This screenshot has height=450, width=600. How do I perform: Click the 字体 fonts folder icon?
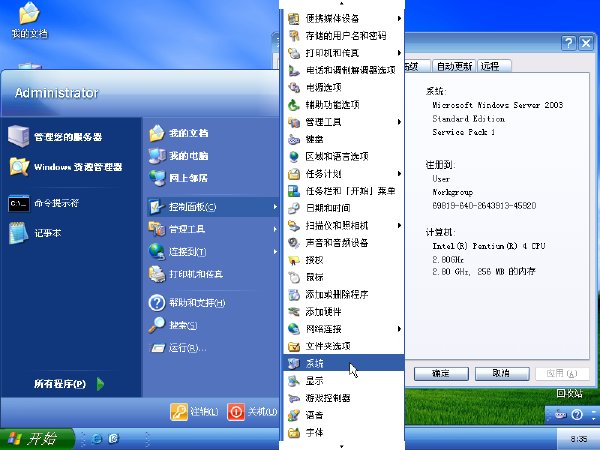[x=293, y=433]
